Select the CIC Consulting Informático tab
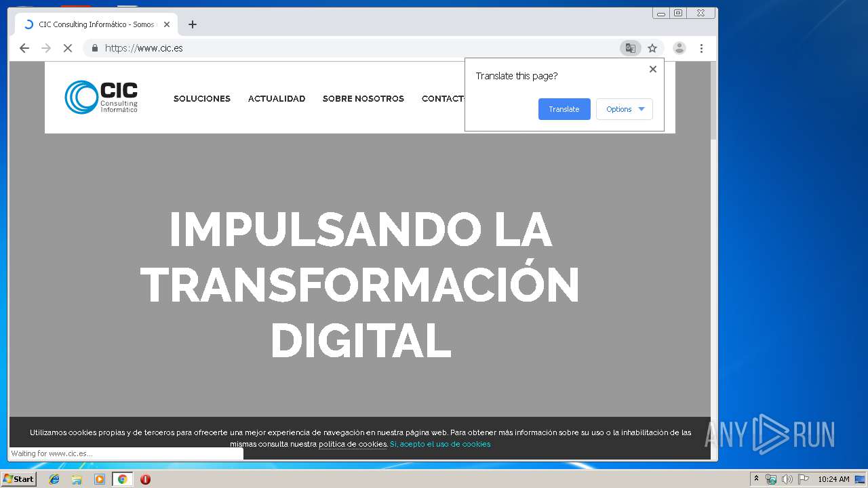This screenshot has width=868, height=488. [x=96, y=24]
